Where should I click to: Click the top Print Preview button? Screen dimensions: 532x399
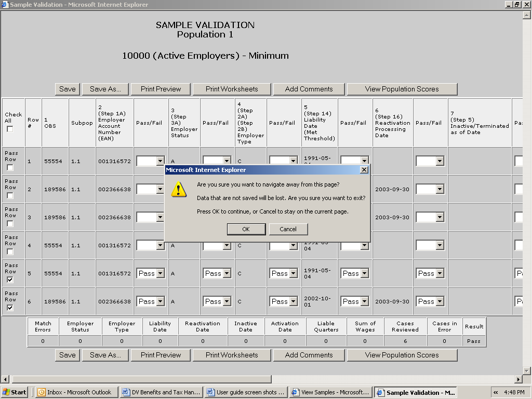click(161, 89)
